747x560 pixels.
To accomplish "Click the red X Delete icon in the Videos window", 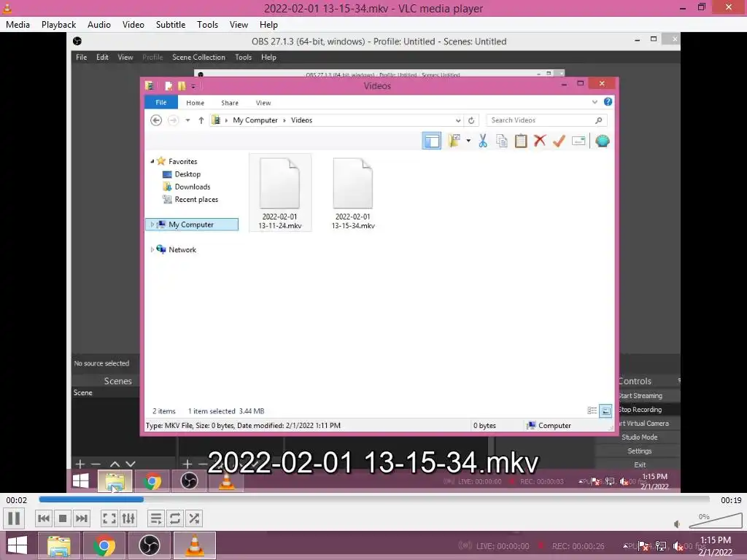I will coord(540,141).
